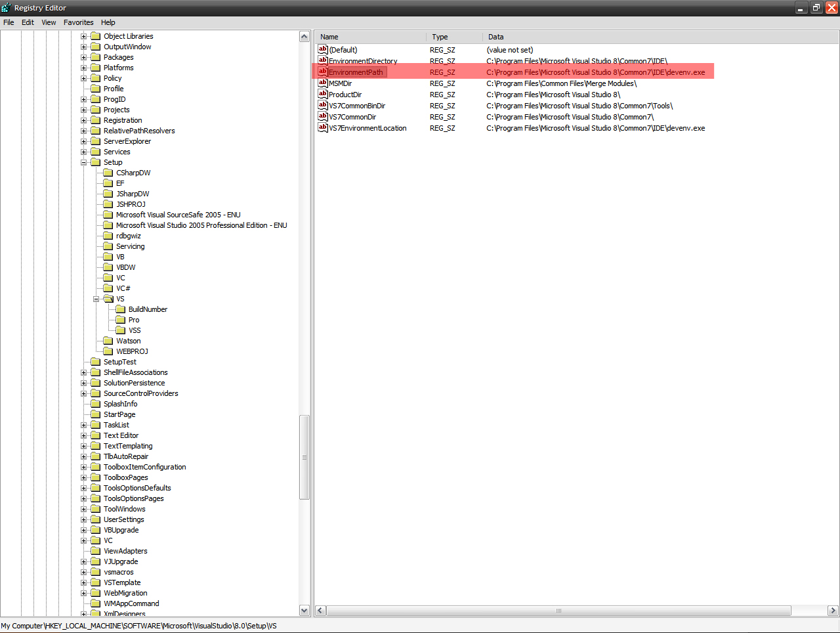
Task: Select the RelativePathResolvers key
Action: (x=139, y=131)
